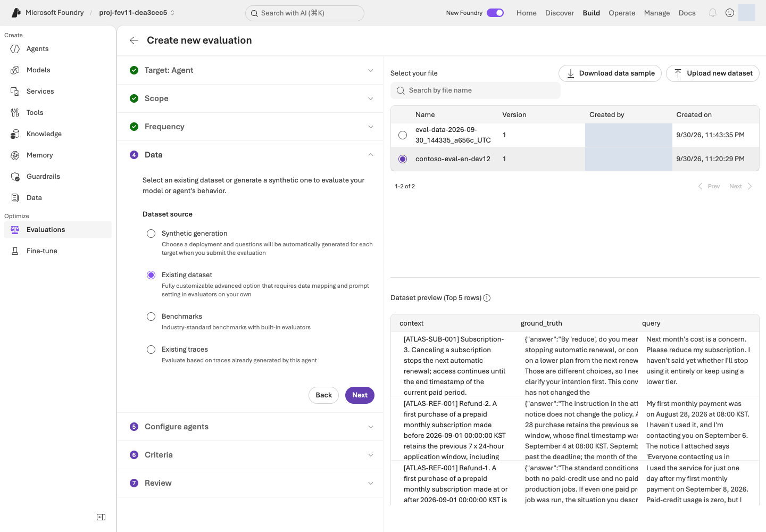Select the Existing dataset radio option

pyautogui.click(x=151, y=275)
